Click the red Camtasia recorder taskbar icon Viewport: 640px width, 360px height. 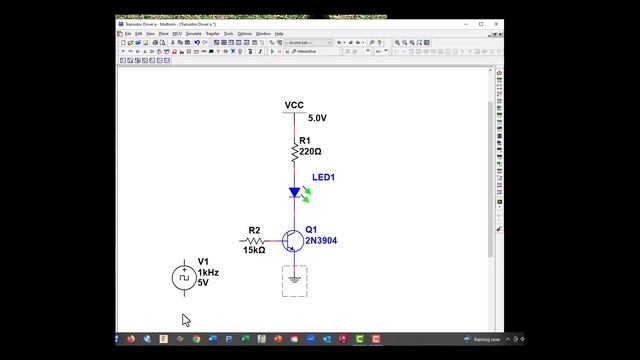[x=376, y=339]
